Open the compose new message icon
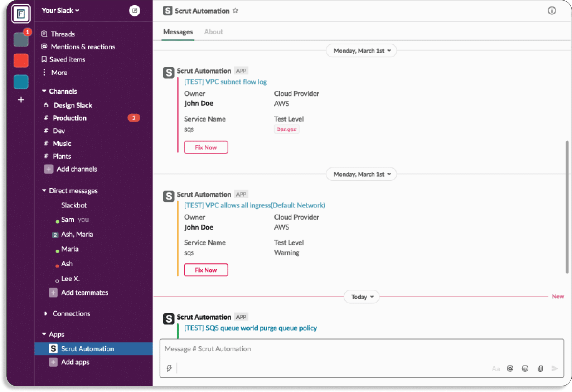The image size is (572, 392). [135, 11]
